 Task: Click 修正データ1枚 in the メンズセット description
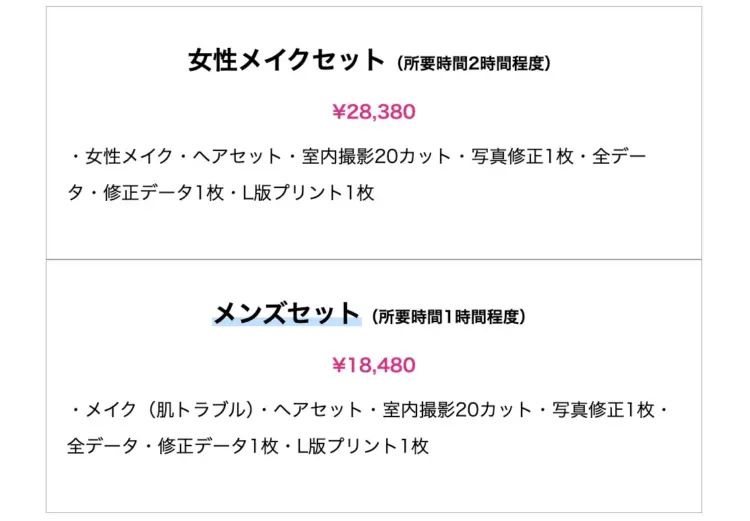(x=218, y=446)
